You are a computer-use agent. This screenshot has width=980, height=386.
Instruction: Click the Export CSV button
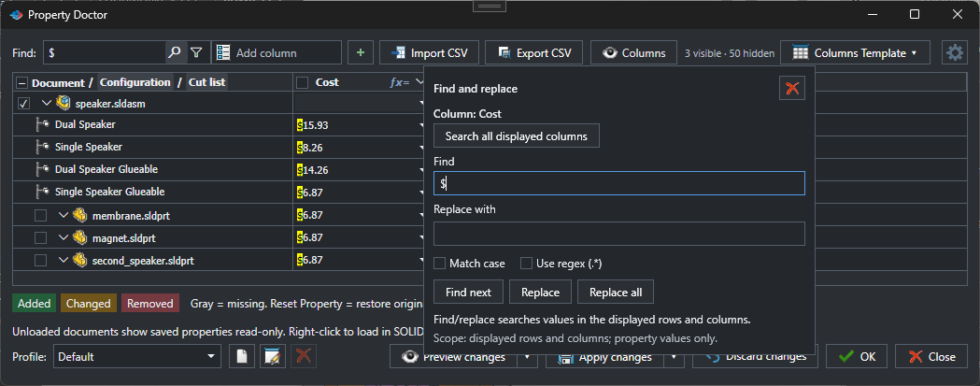[534, 53]
